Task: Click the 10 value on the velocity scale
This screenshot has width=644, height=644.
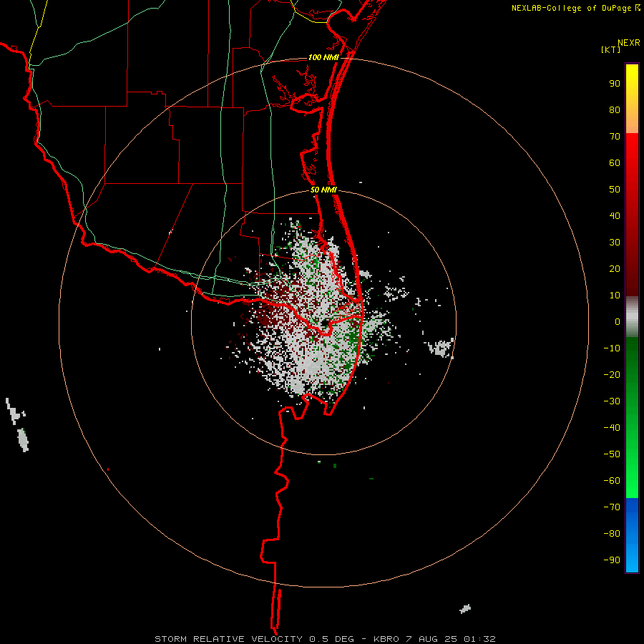Action: pyautogui.click(x=615, y=296)
